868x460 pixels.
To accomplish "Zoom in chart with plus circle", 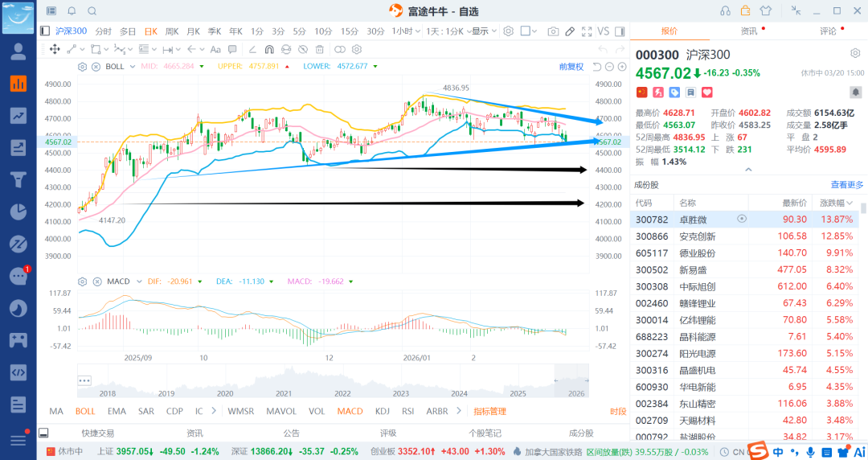I will click(x=622, y=67).
